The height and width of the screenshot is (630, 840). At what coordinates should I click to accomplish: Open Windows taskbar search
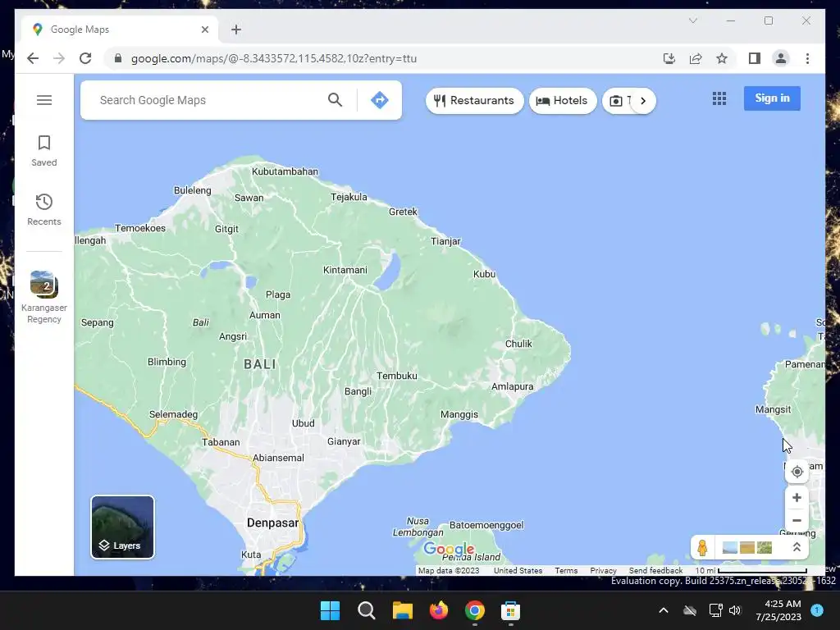(x=367, y=610)
